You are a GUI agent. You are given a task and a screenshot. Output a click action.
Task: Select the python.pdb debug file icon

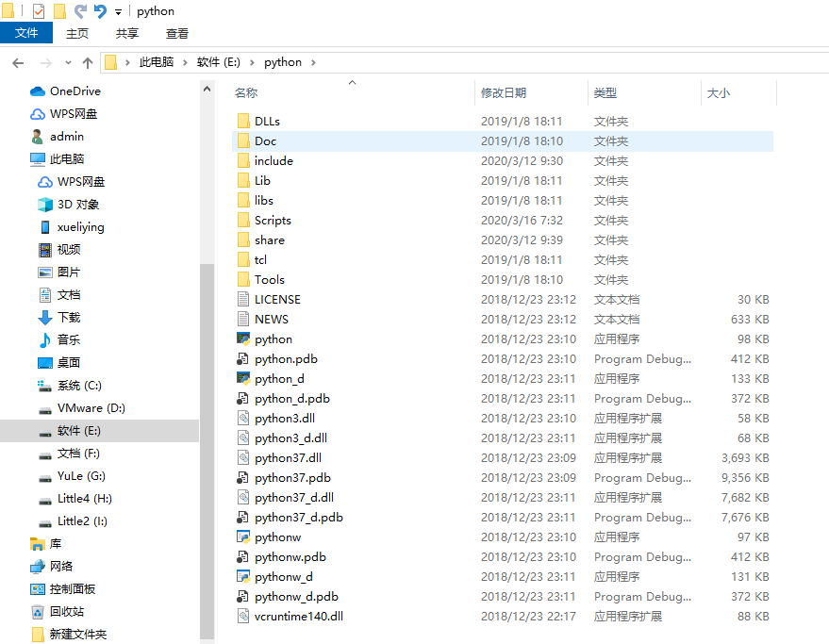tap(242, 359)
